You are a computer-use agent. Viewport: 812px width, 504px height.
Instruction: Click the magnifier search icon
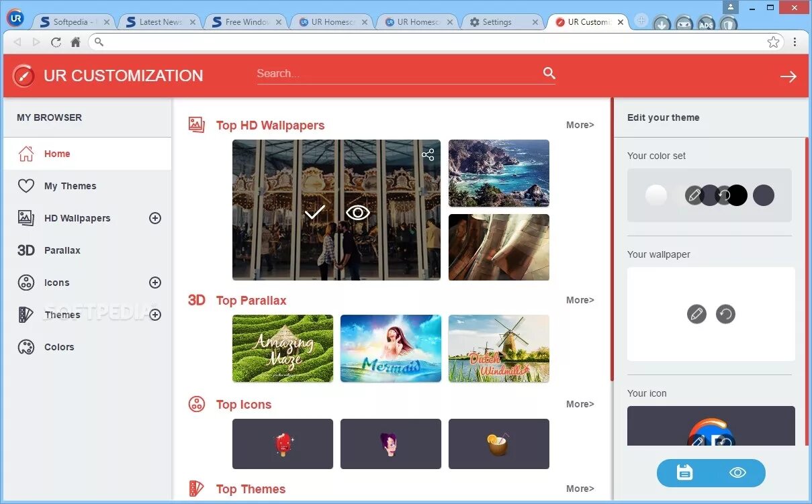tap(549, 73)
